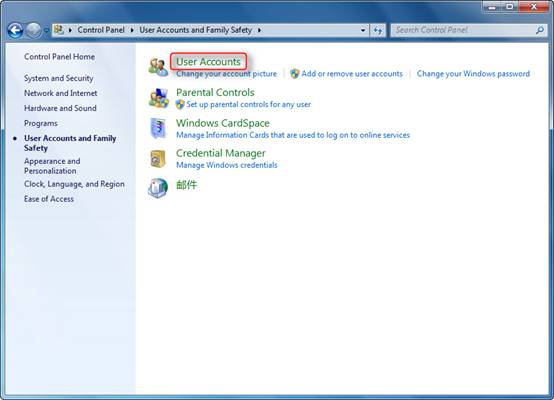Open Appearance and Personalization
554x400 pixels.
point(52,166)
